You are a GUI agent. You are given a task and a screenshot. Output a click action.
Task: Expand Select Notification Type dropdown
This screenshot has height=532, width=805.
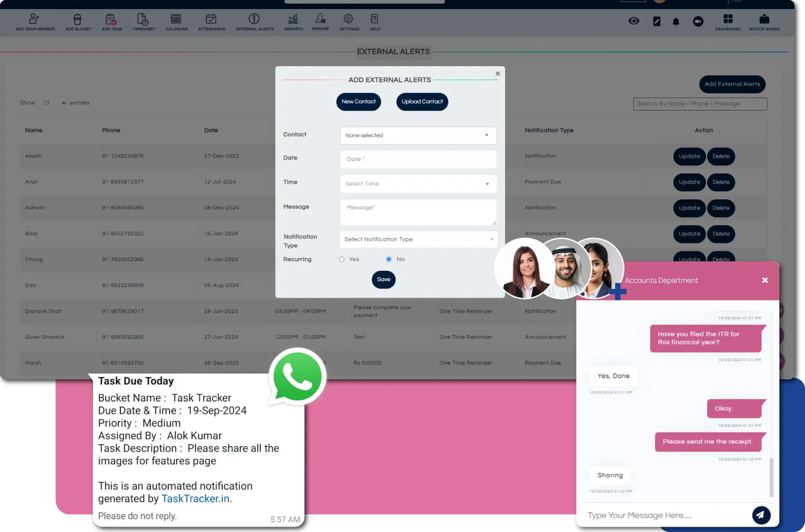(418, 239)
